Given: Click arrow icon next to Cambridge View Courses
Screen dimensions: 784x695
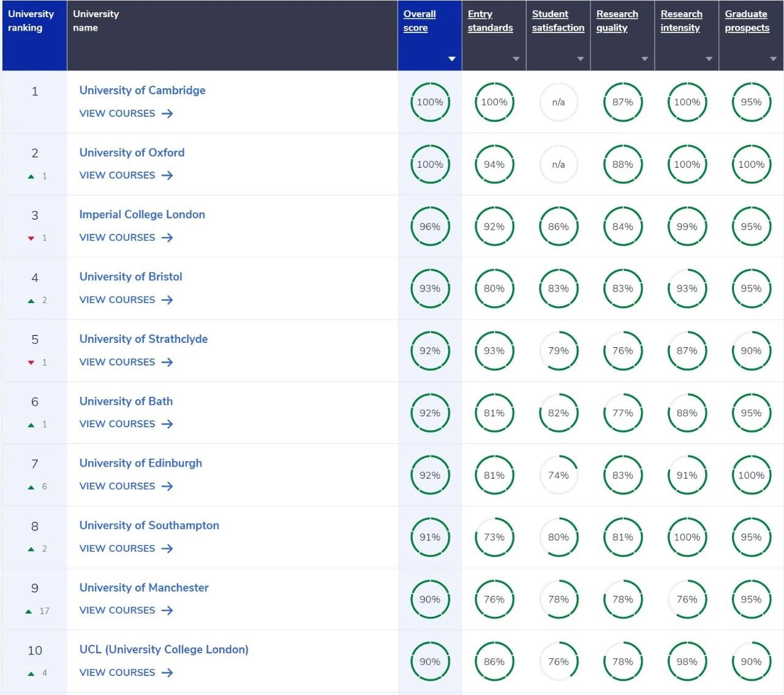Looking at the screenshot, I should tap(167, 113).
